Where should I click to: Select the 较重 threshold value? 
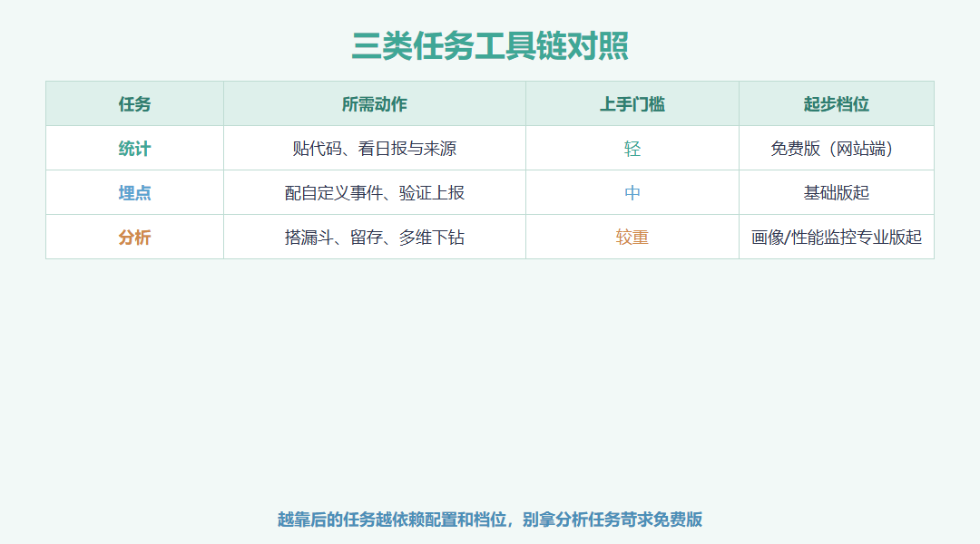[x=632, y=238]
